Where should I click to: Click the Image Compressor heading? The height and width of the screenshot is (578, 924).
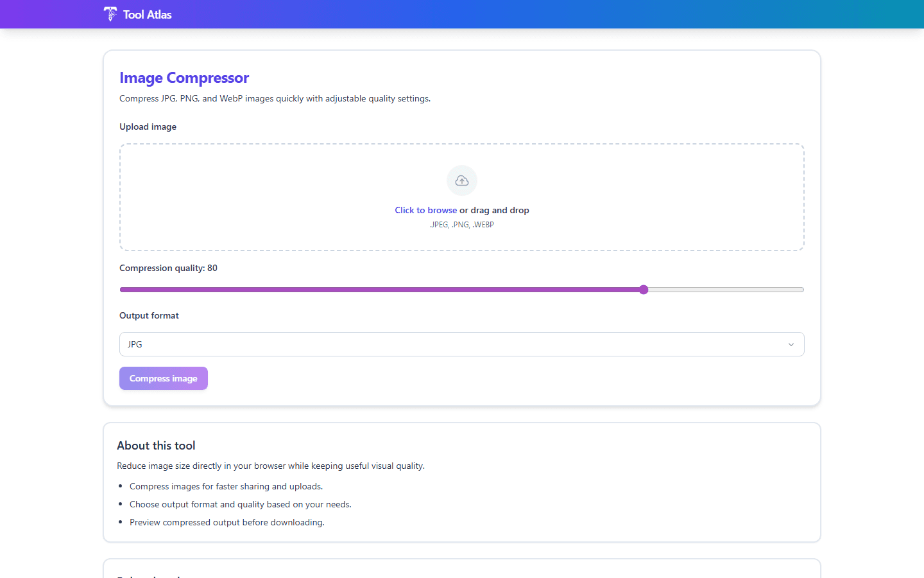[184, 77]
